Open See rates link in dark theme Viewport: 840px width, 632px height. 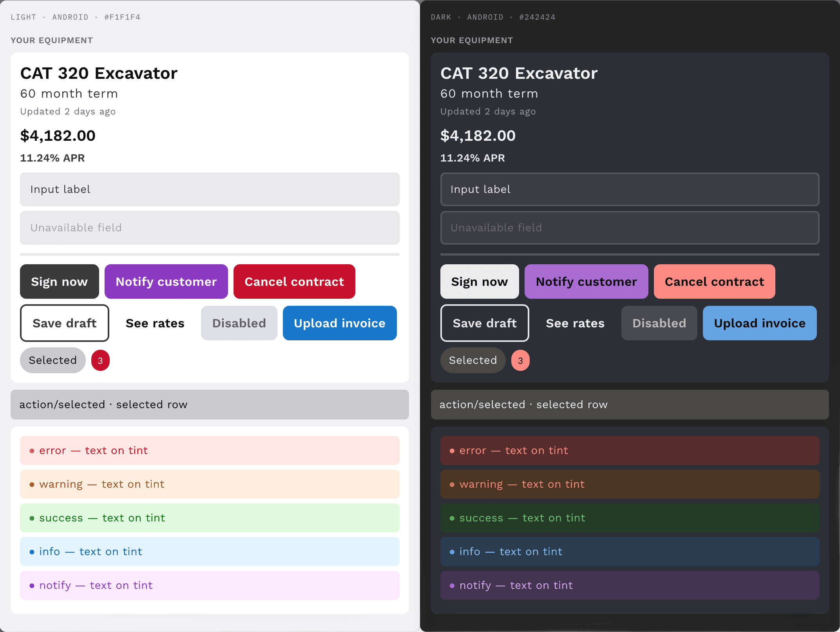tap(575, 323)
